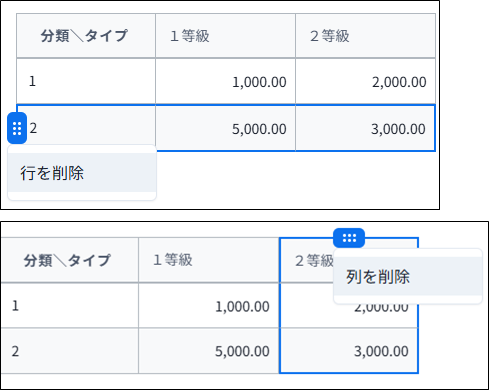Click the column drag handle above 2等級 column

coord(349,238)
